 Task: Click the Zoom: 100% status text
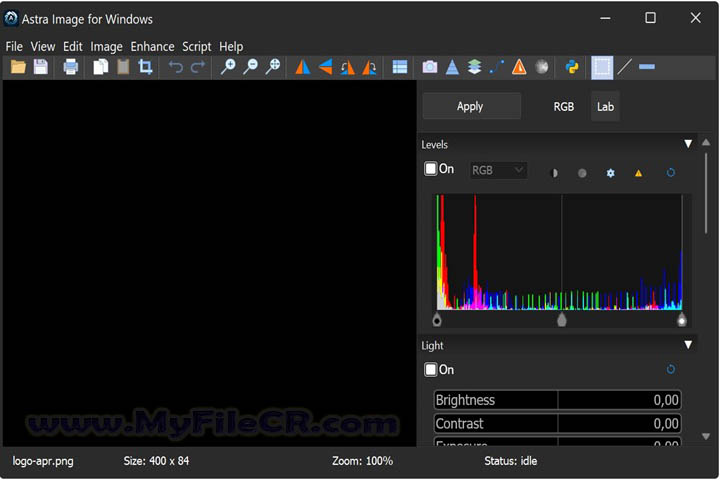tap(363, 461)
